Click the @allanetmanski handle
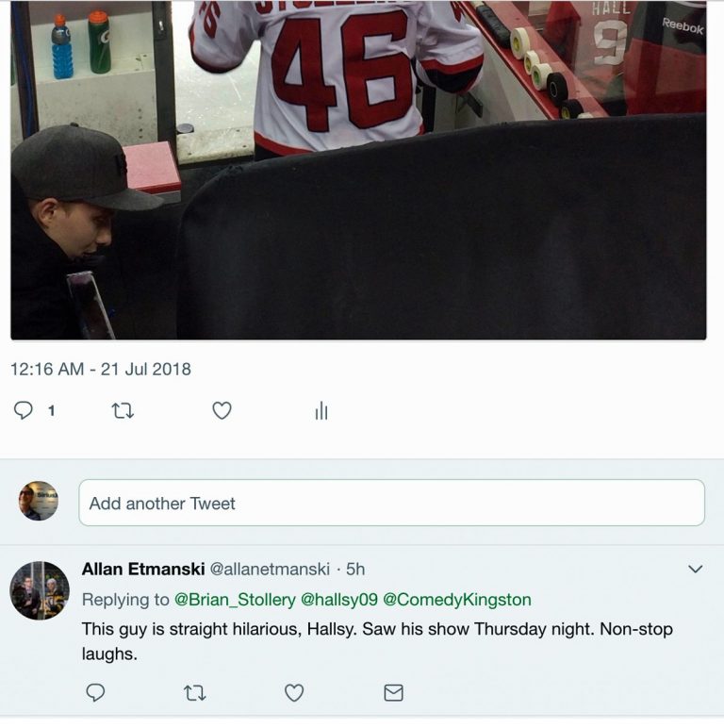Screen dimensions: 724x728 270,569
